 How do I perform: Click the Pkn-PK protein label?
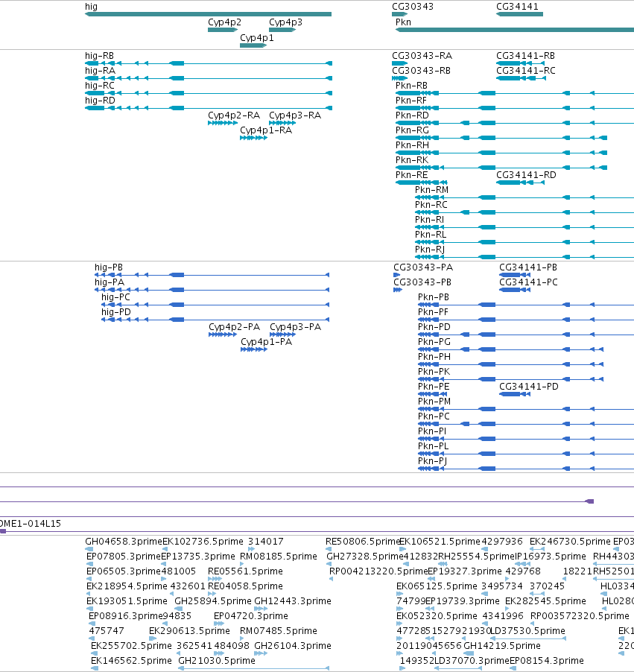[x=434, y=372]
